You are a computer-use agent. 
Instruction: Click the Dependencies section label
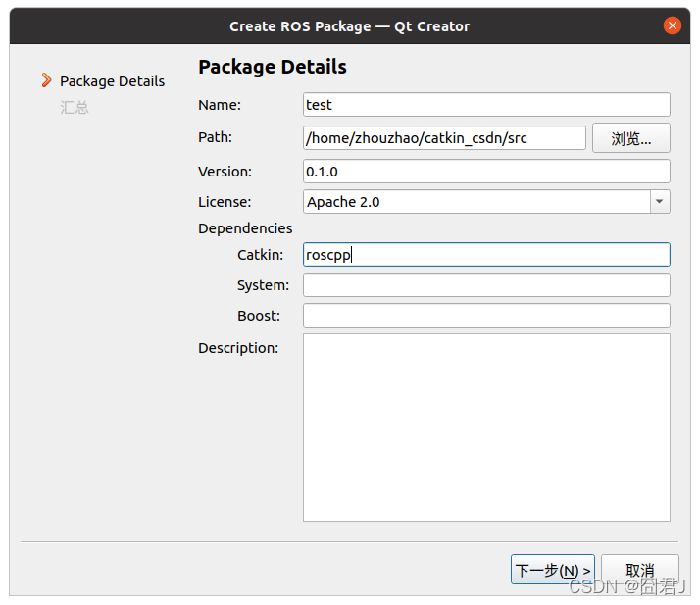[x=245, y=228]
